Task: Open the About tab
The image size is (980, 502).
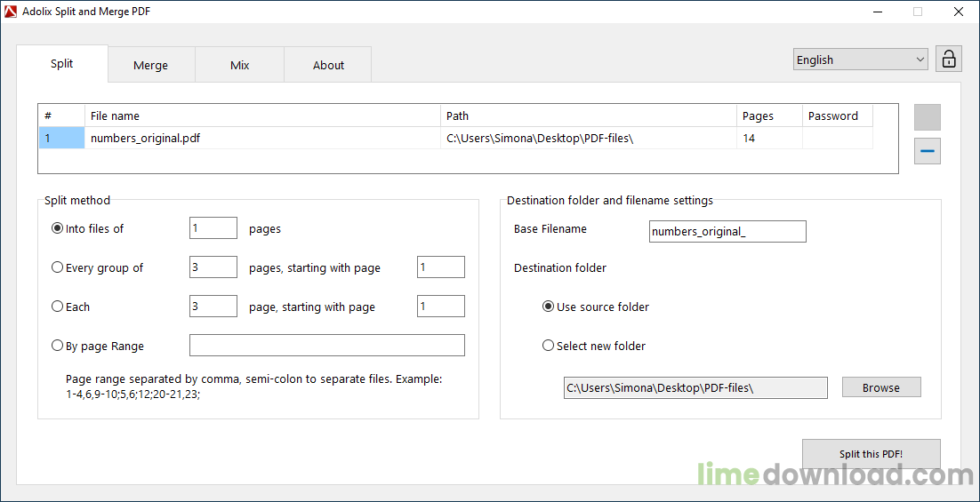Action: [x=328, y=65]
